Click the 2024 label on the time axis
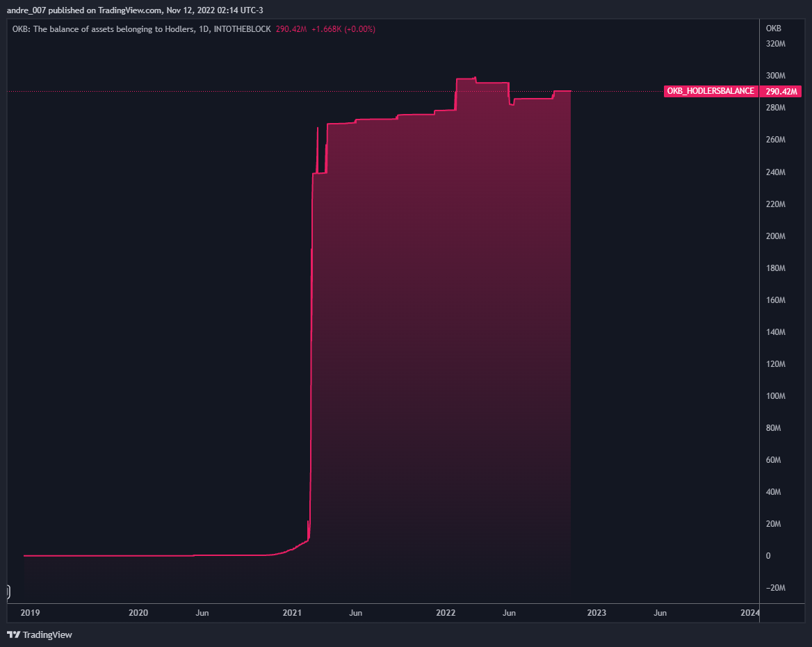 pos(750,613)
